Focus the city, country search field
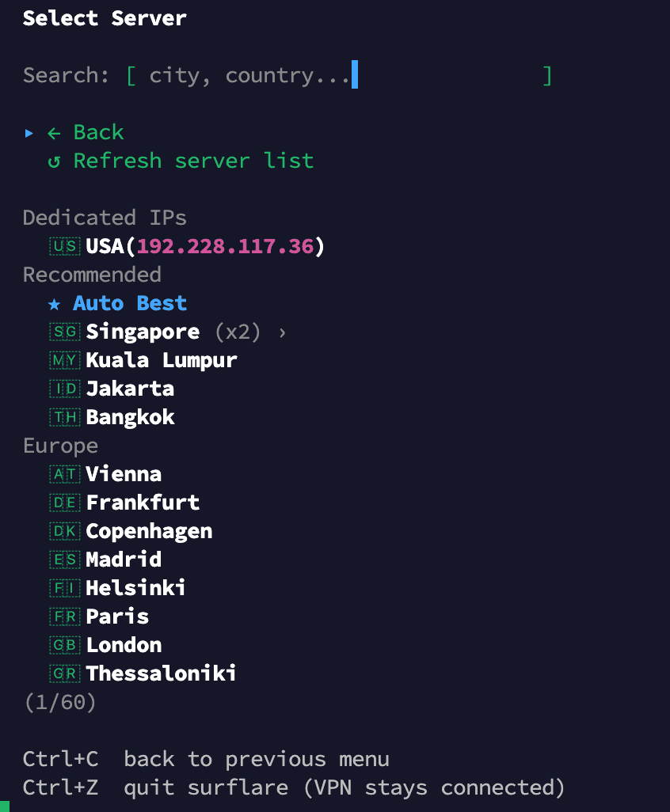 point(337,76)
